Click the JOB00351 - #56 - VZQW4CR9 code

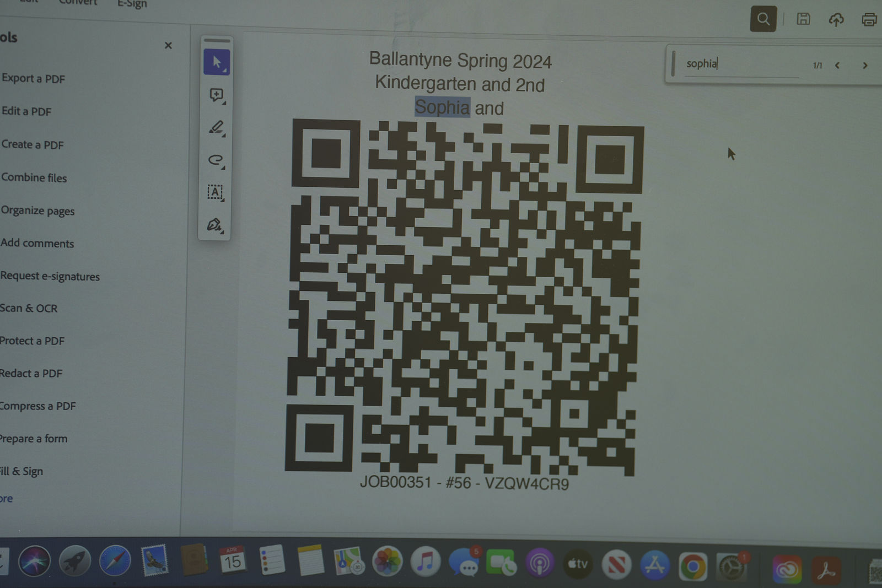(x=464, y=483)
